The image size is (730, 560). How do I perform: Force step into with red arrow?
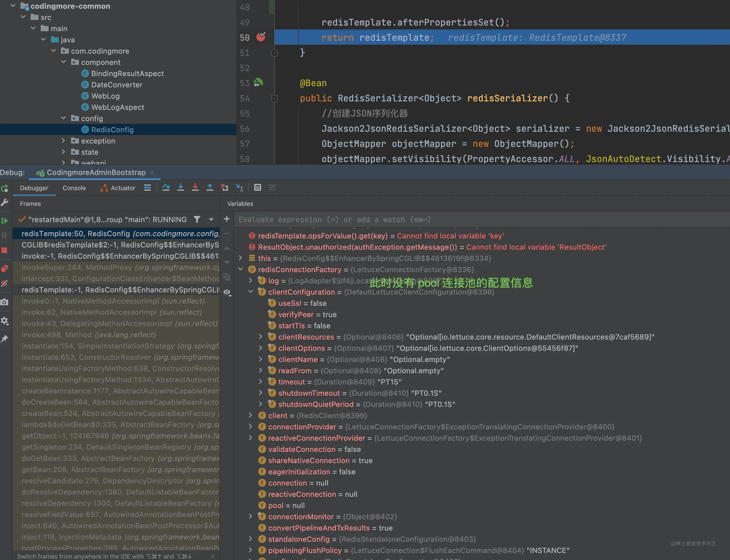(x=195, y=188)
